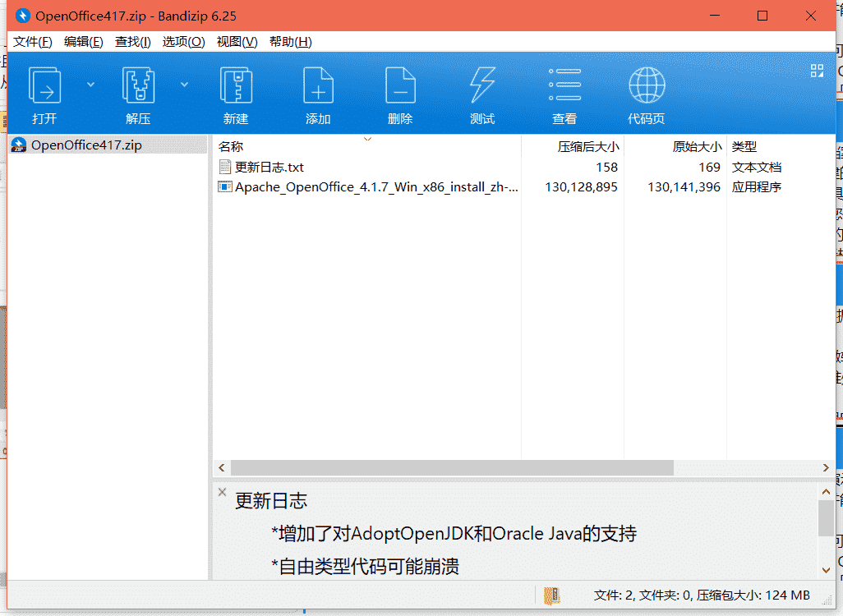Click the application icon beside Apache_OpenOffice installer
The height and width of the screenshot is (616, 843).
coord(225,187)
